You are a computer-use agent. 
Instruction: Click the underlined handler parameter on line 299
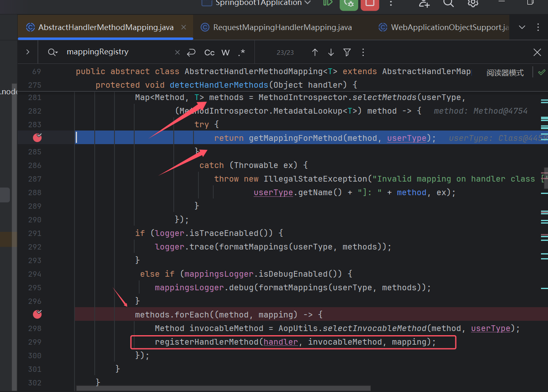(281, 342)
